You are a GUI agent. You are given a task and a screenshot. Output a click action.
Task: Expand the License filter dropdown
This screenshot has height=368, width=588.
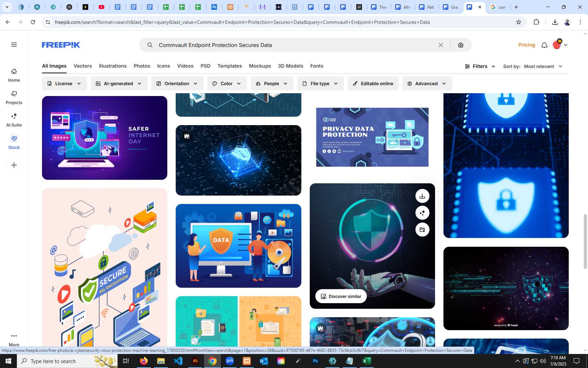click(x=64, y=83)
